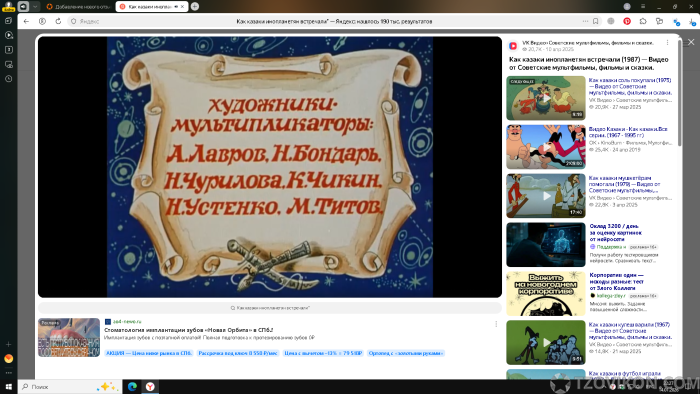
Task: Click the grey globe icon in the toolbar
Action: (611, 21)
